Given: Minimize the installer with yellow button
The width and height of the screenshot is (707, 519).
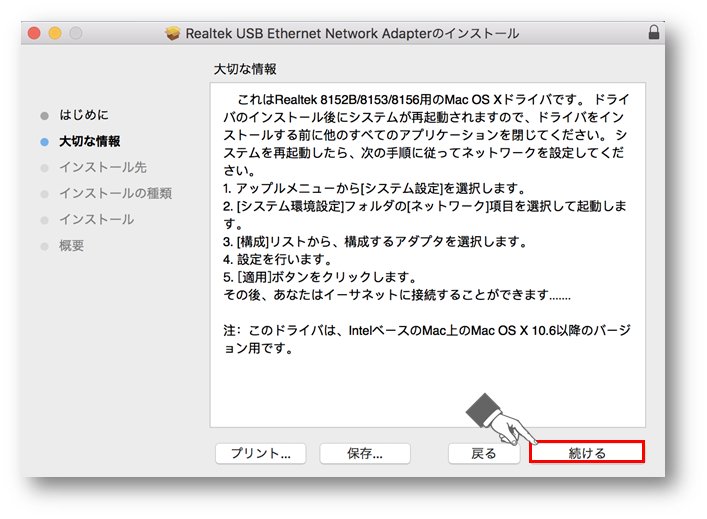Looking at the screenshot, I should tap(55, 33).
